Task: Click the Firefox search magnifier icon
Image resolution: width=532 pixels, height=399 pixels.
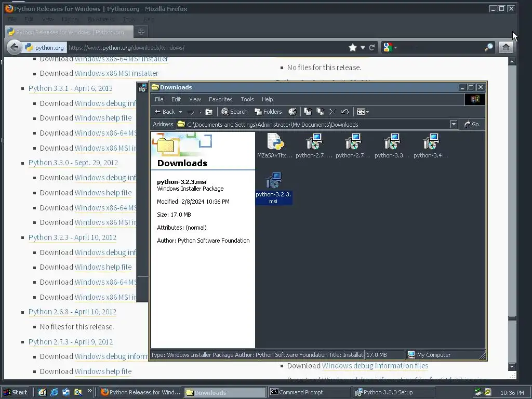Action: [488, 47]
